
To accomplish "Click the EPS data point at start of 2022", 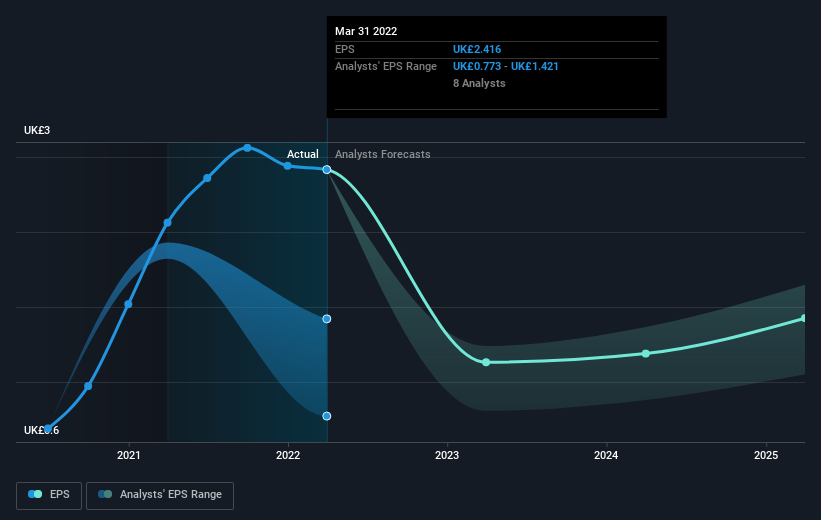I will 287,166.
